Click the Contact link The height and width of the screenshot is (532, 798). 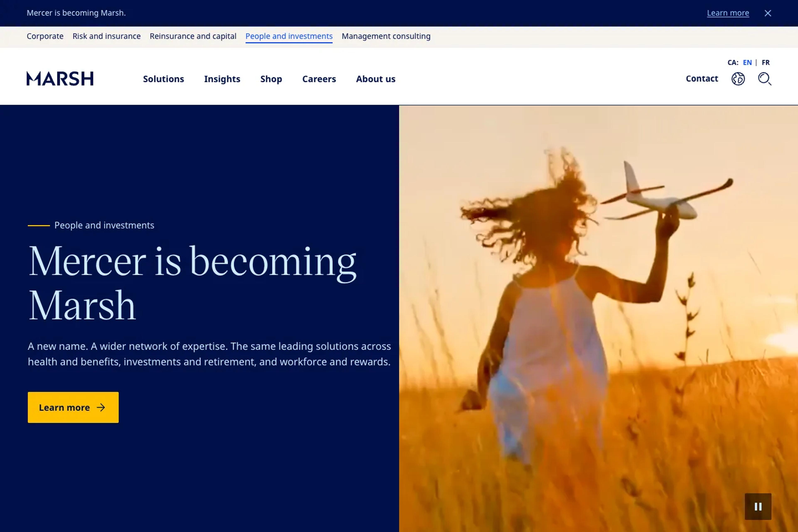(702, 79)
